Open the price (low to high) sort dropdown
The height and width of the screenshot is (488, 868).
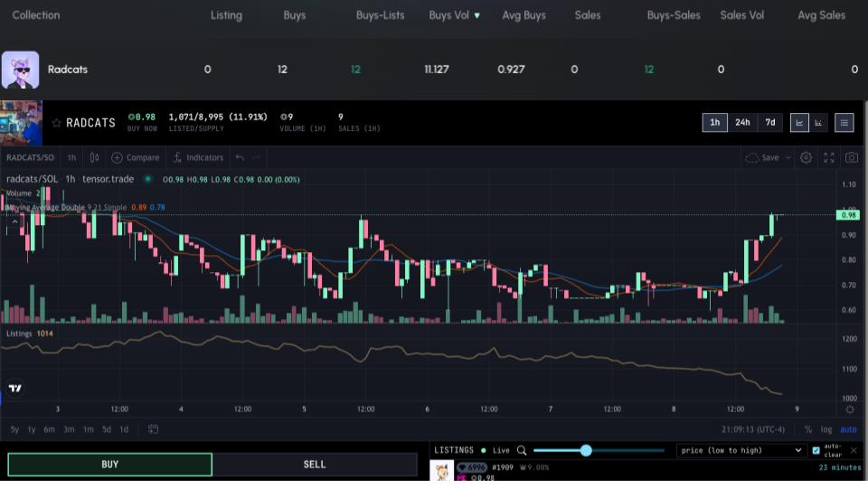(741, 450)
